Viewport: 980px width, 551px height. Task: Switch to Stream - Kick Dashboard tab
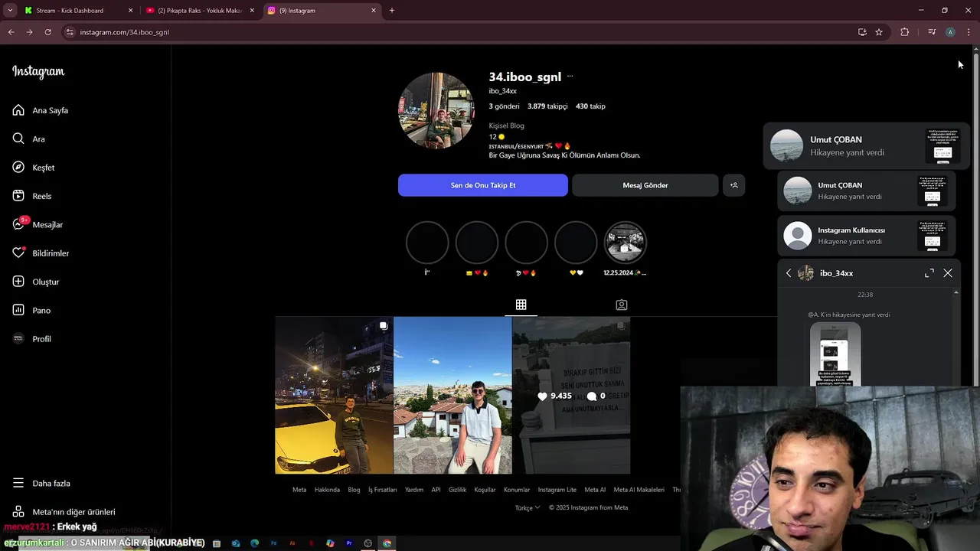point(77,11)
